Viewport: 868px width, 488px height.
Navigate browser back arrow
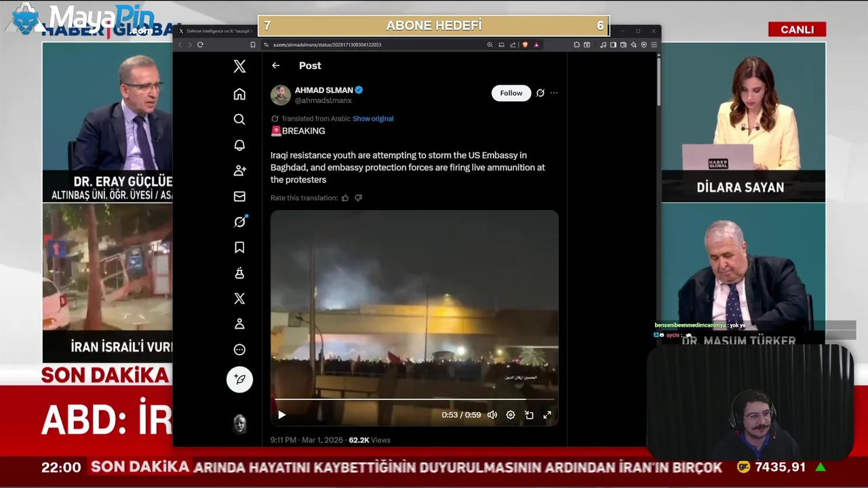point(180,45)
